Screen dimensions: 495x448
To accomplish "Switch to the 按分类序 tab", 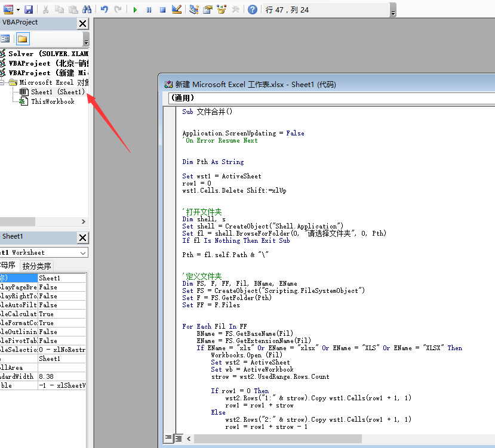I will tap(36, 266).
